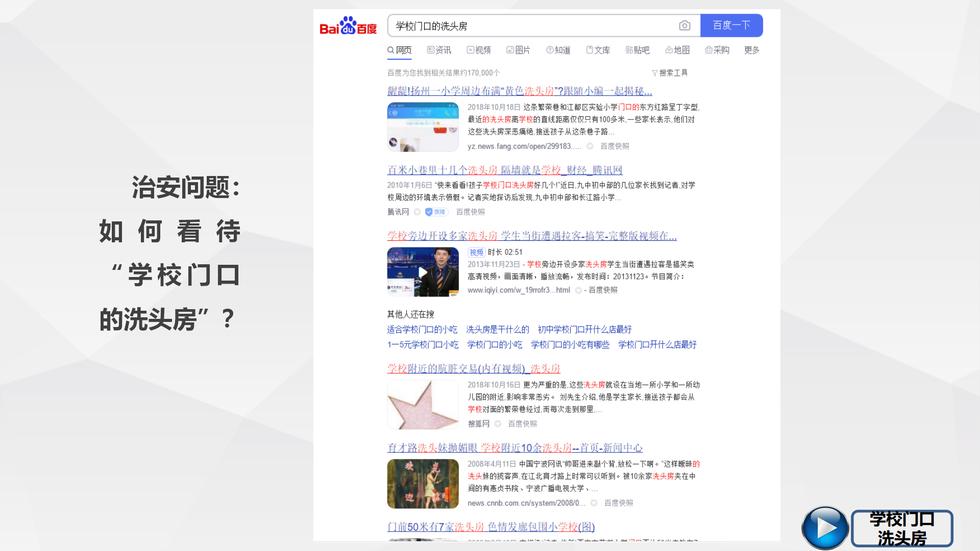980x551 pixels.
Task: Open the pink star thumbnail
Action: pyautogui.click(x=423, y=405)
